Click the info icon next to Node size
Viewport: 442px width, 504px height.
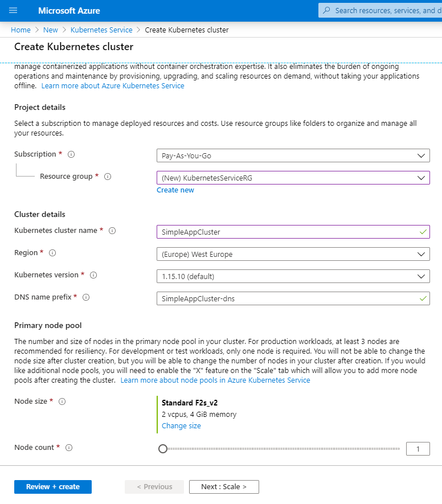point(62,401)
